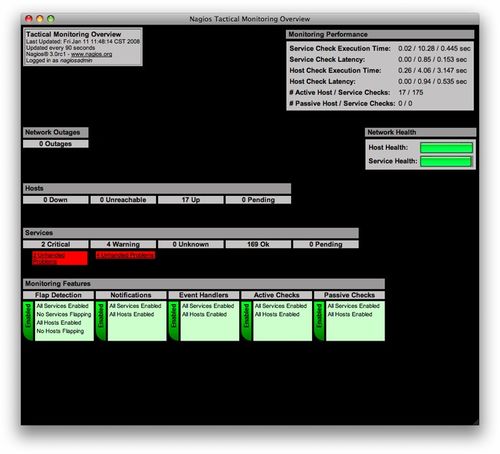Click All Services Enabled under Notifications
The width and height of the screenshot is (500, 454).
pos(135,306)
